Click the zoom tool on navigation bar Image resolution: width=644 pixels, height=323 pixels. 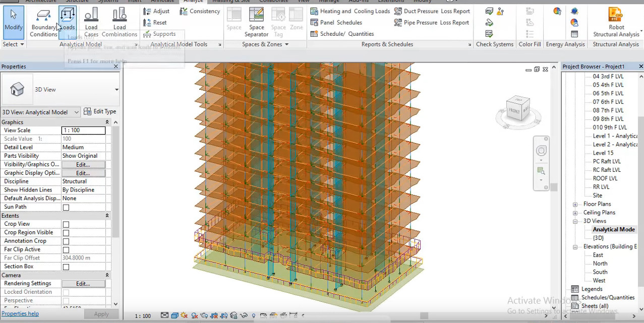541,171
